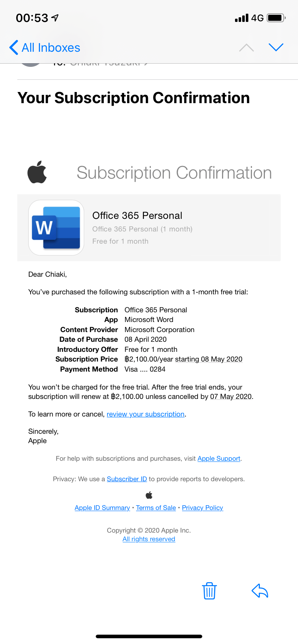Tap the large Apple logo in header
Viewport: 298px width, 644px height.
pos(37,172)
